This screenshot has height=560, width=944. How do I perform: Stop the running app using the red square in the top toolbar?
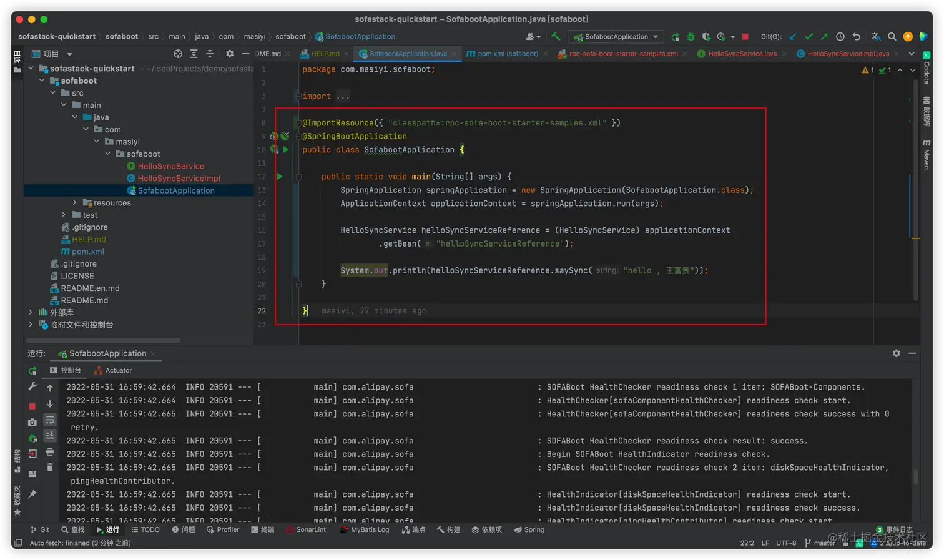coord(745,37)
